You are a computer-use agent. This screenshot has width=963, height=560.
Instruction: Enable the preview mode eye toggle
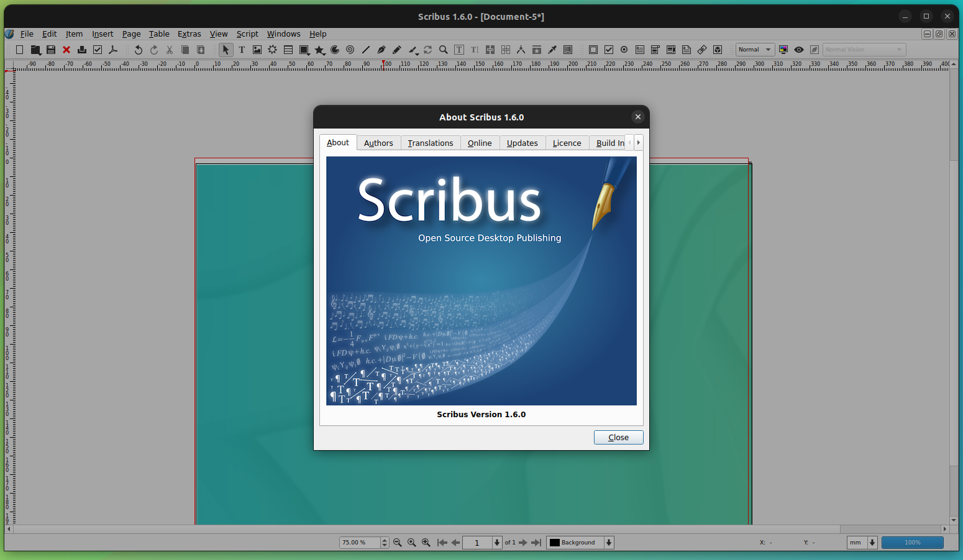[x=798, y=49]
